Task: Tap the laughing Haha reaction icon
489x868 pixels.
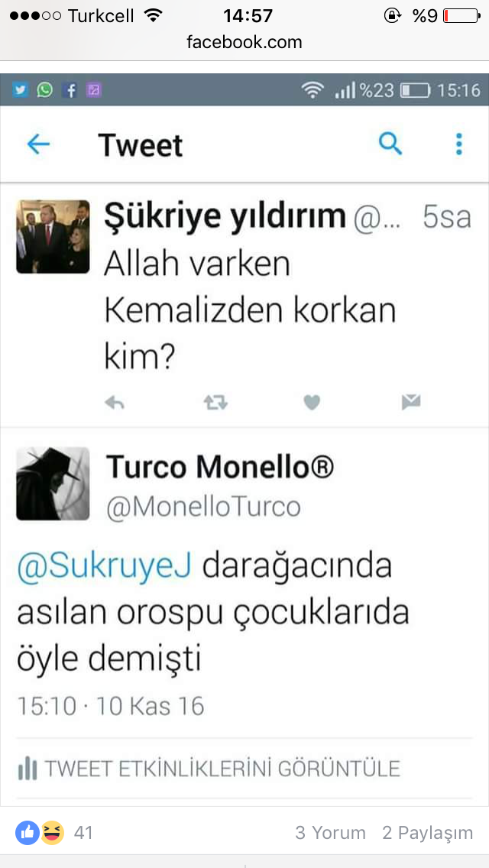Action: pos(52,833)
